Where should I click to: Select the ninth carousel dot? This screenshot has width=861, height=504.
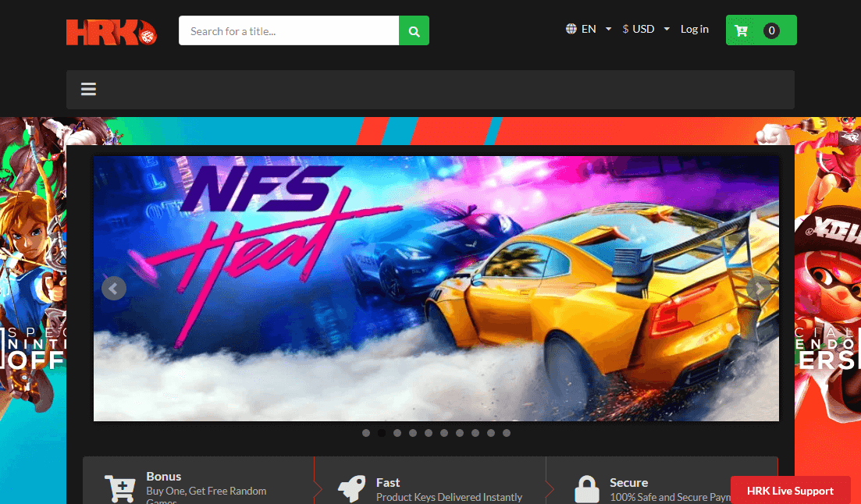pyautogui.click(x=491, y=433)
